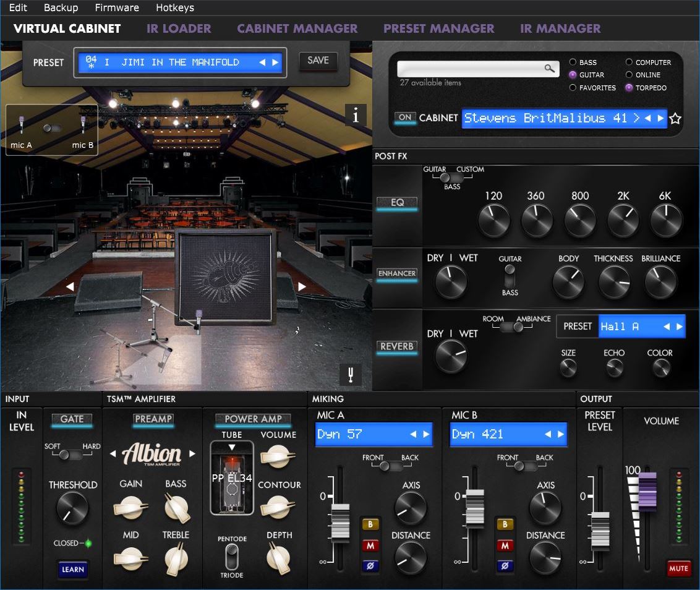The height and width of the screenshot is (590, 700).
Task: Click SAVE to store the current preset
Action: pyautogui.click(x=318, y=61)
